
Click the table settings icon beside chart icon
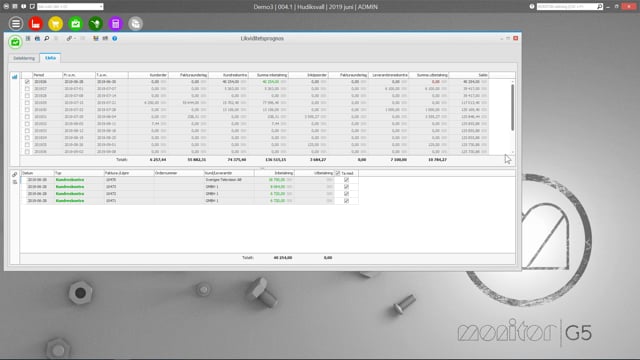tap(105, 38)
